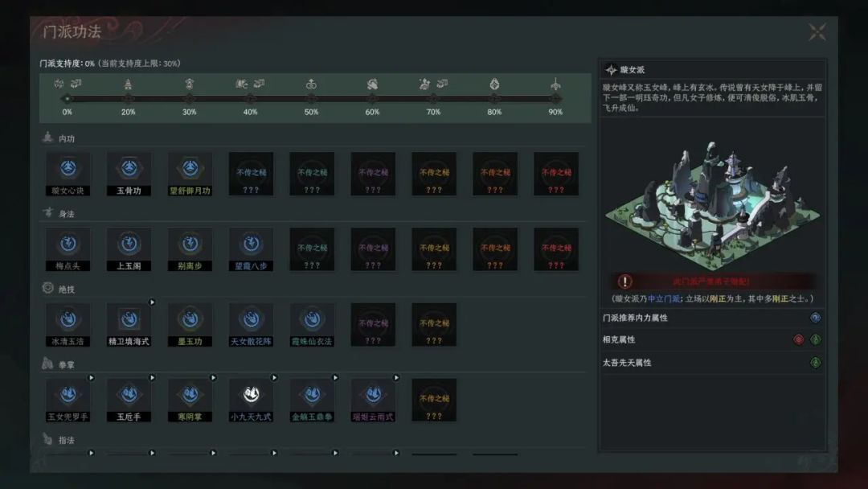The width and height of the screenshot is (868, 489).
Task: Open the 望舒御月功 skill
Action: coord(190,174)
